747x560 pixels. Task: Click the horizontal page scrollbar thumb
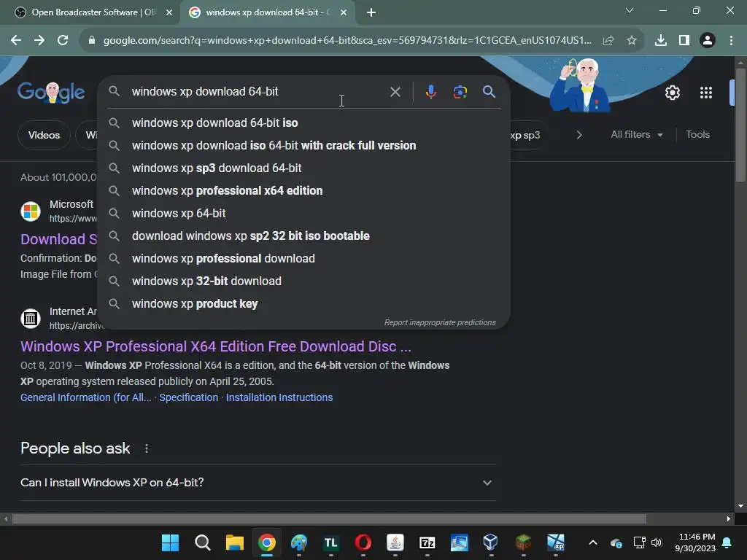[329, 518]
